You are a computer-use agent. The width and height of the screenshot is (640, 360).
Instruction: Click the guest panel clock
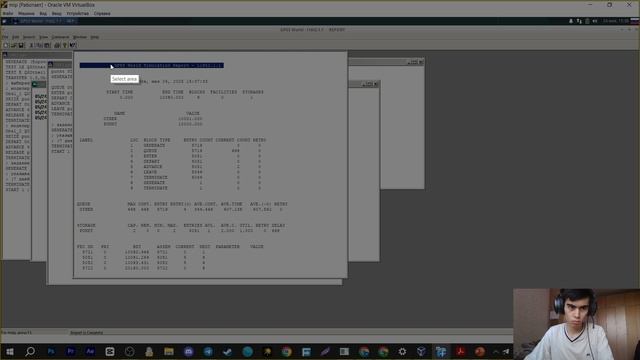click(x=616, y=21)
